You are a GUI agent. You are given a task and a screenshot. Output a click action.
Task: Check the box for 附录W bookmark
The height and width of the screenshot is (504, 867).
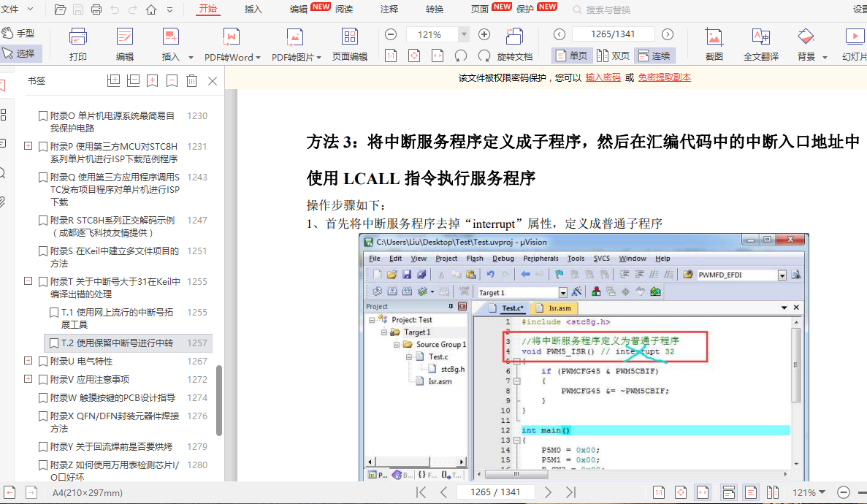(x=42, y=398)
